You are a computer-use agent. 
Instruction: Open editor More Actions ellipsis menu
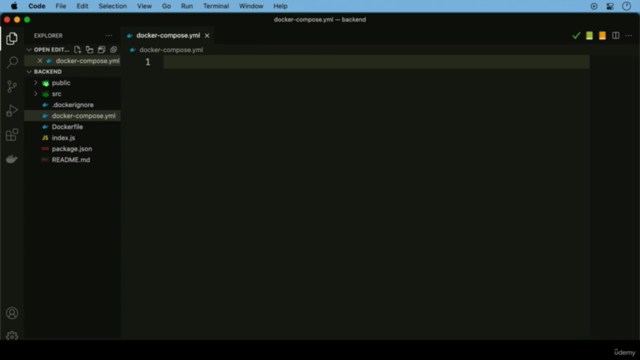(x=629, y=36)
